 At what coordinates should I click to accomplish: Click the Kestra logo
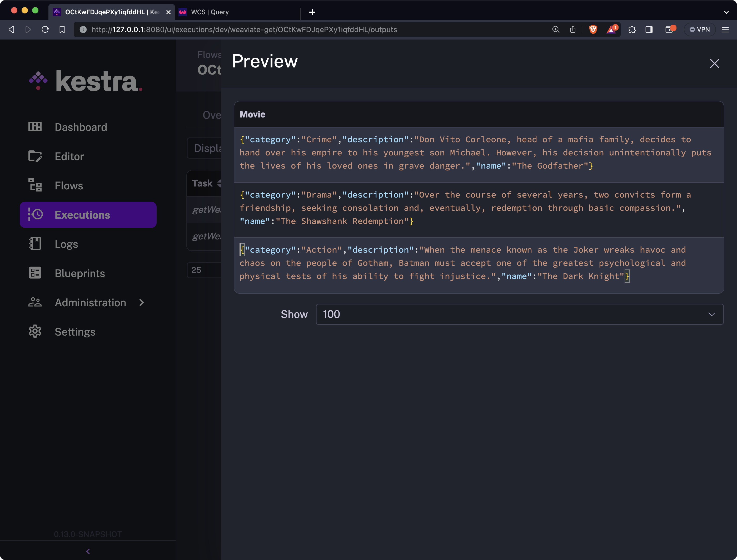click(x=85, y=80)
